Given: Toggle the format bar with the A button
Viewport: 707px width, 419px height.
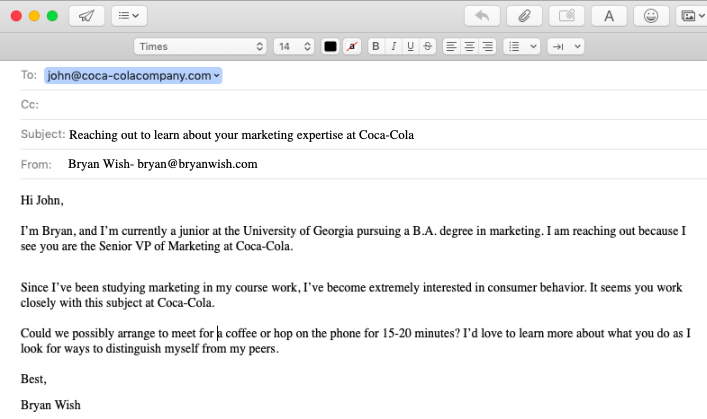Looking at the screenshot, I should click(609, 16).
